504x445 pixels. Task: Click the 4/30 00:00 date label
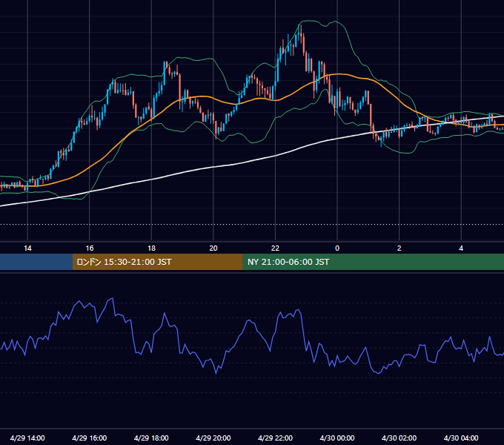[337, 438]
